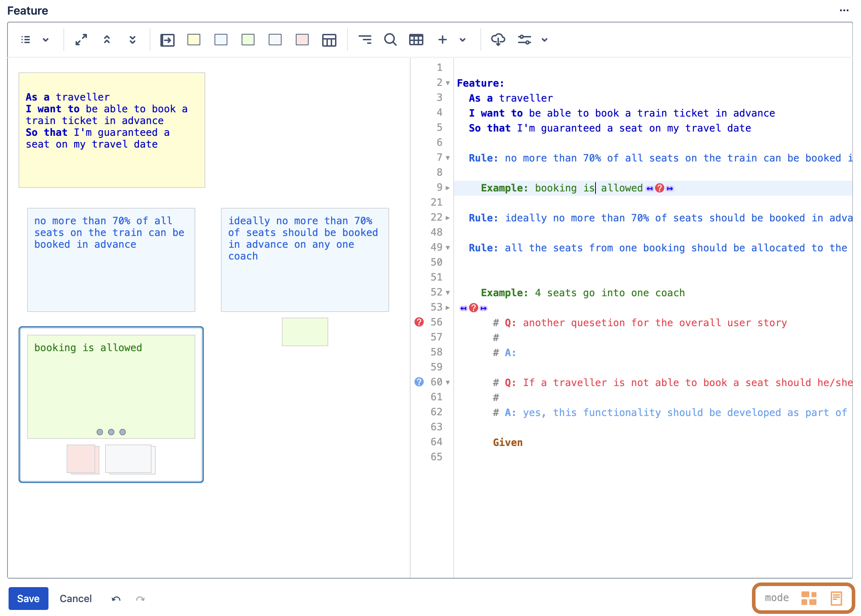Expand the folded block at line 9
The width and height of the screenshot is (861, 616).
[x=448, y=188]
